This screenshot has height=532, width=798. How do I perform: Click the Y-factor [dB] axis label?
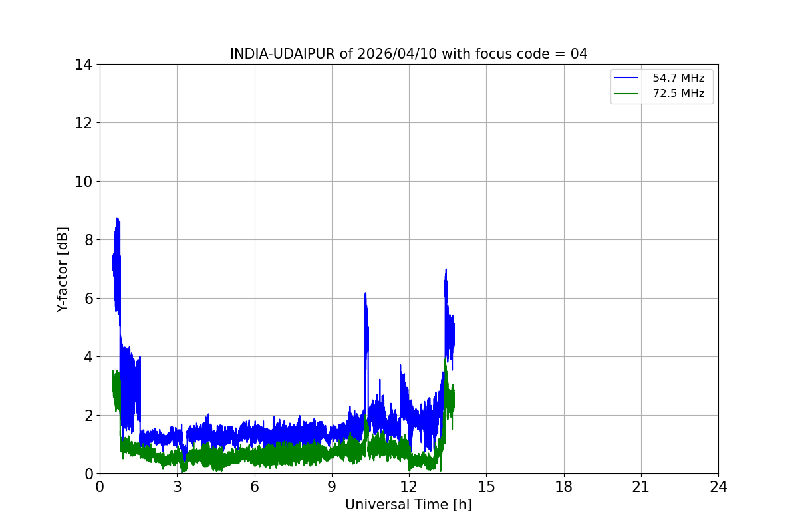[63, 269]
